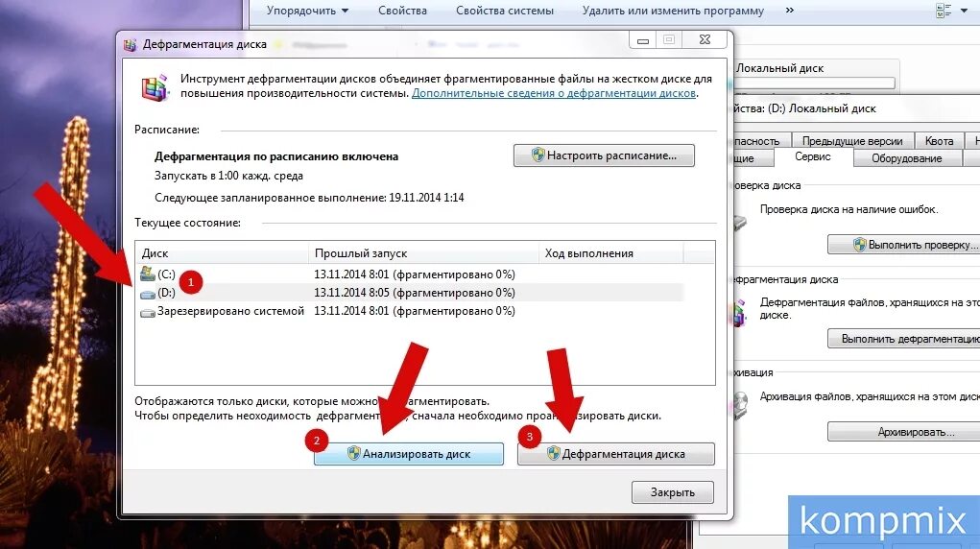Viewport: 980px width, 549px height.
Task: Click the Диск column header
Action: click(222, 253)
